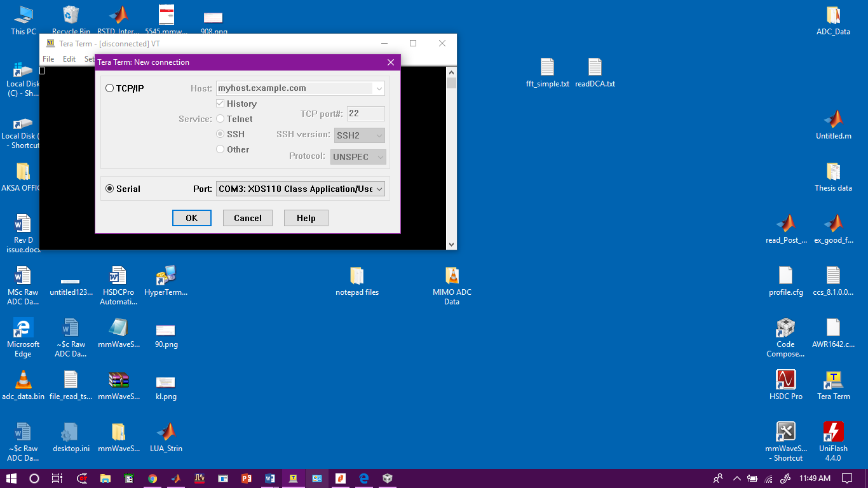Select the Thesis data folder
This screenshot has height=488, width=868.
click(x=833, y=177)
